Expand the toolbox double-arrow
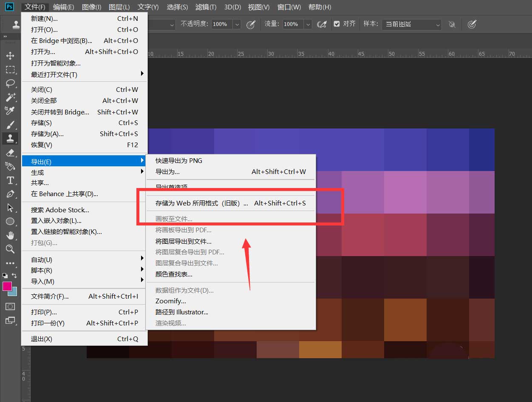532x402 pixels. (x=6, y=37)
